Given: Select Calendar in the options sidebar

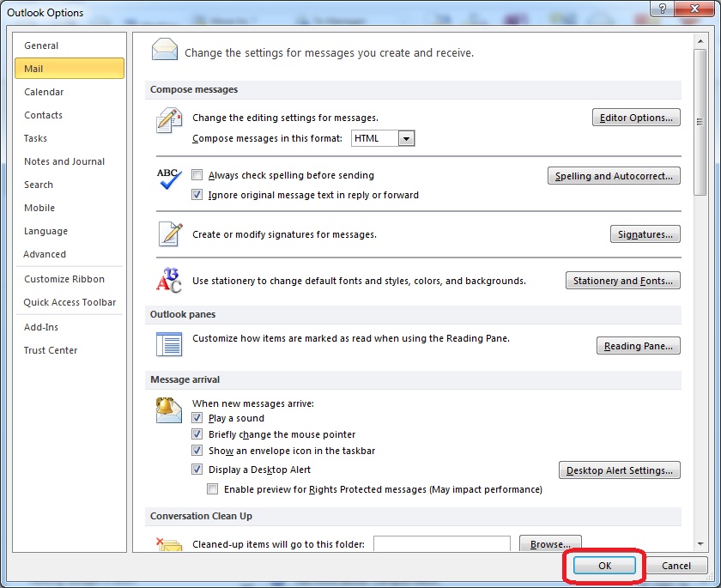Looking at the screenshot, I should tap(44, 92).
